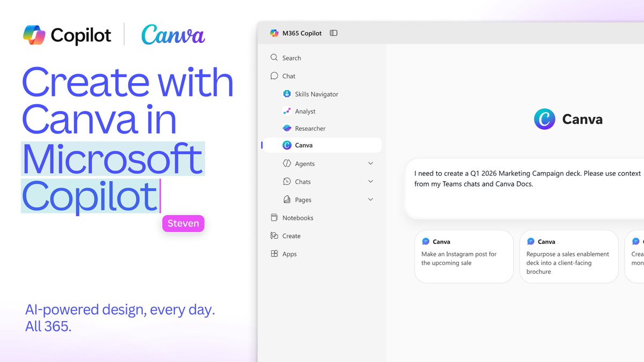The image size is (644, 362).
Task: Expand the Chats section chevron
Action: click(370, 181)
